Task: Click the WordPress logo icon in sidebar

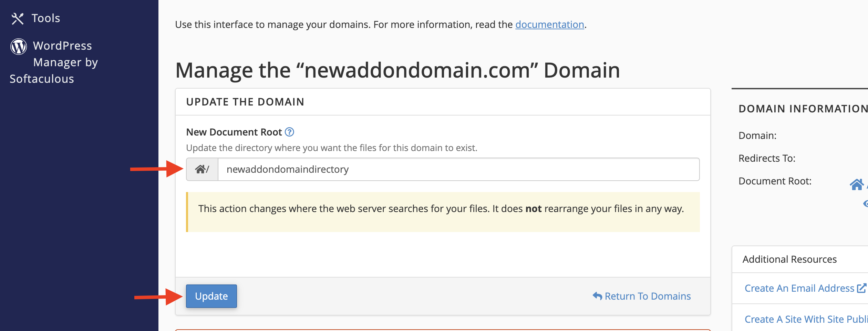Action: pyautogui.click(x=19, y=47)
